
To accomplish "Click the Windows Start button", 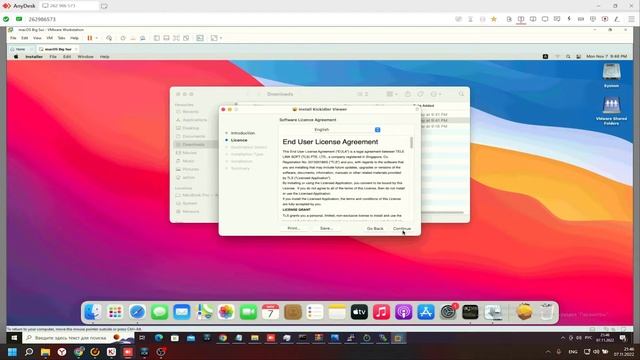I will pyautogui.click(x=12, y=352).
